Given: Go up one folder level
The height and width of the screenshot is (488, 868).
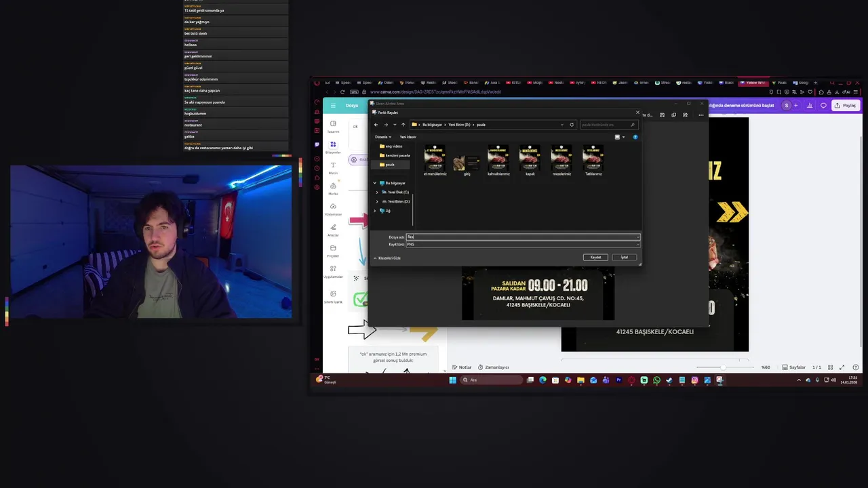Looking at the screenshot, I should tap(403, 125).
